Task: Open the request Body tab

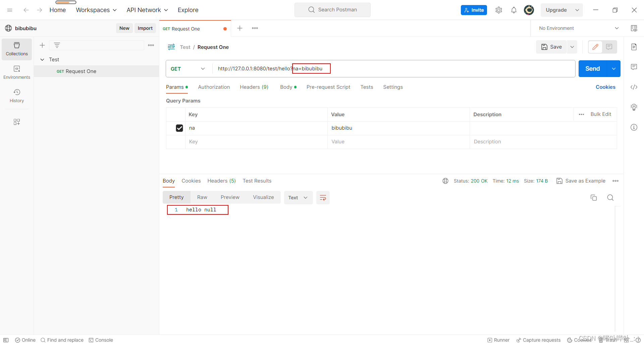Action: [x=288, y=87]
